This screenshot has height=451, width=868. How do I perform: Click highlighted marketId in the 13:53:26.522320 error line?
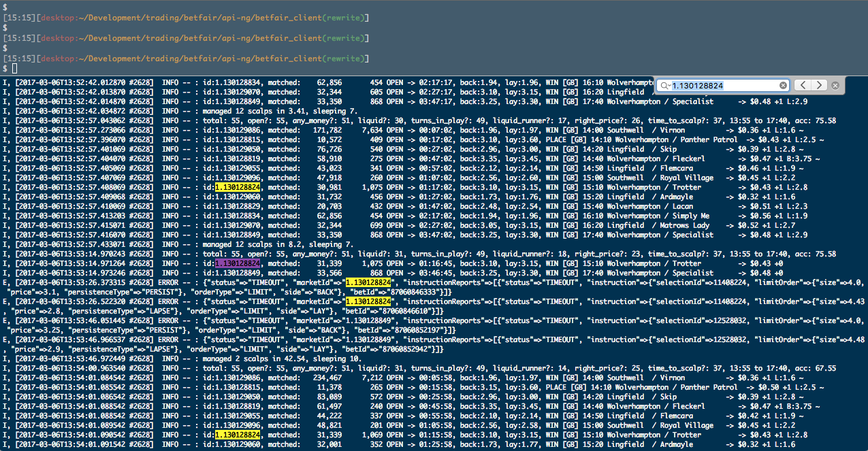tap(368, 301)
